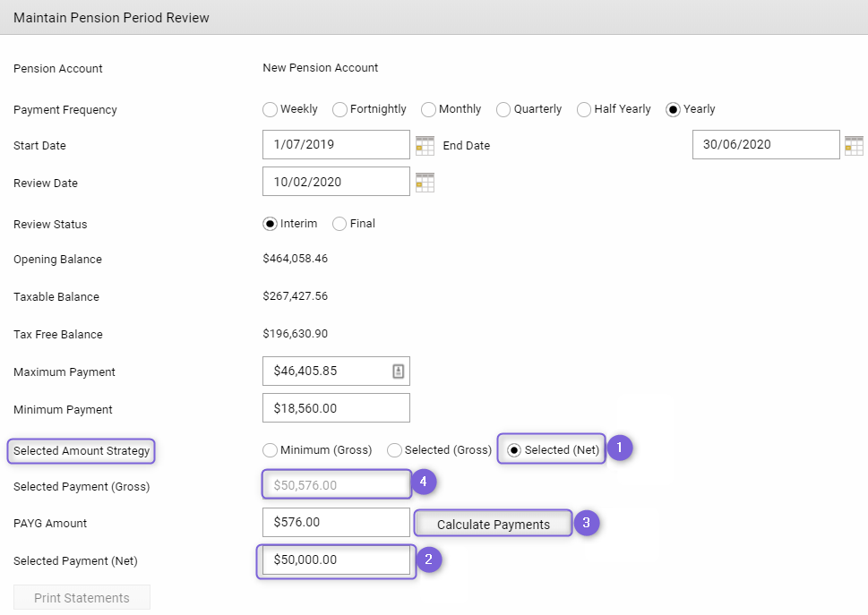The image size is (868, 615).
Task: Click the icon inside Maximum Payment field
Action: pos(398,372)
